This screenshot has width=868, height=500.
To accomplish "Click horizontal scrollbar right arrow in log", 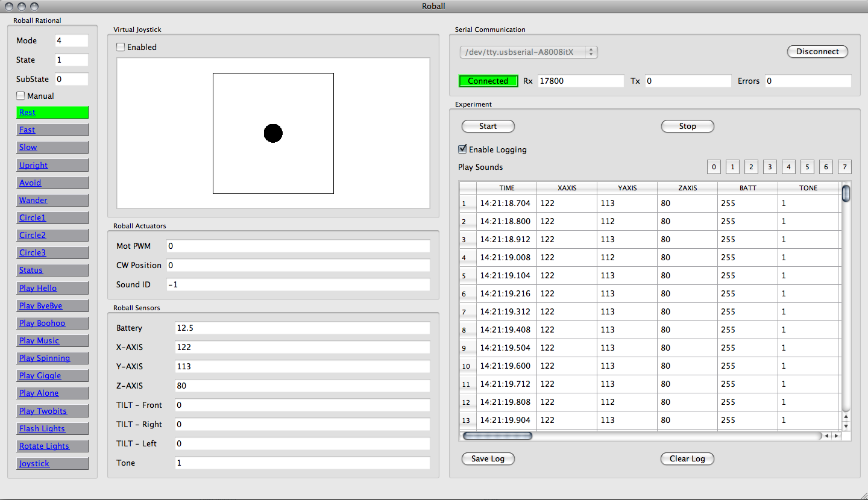I will click(836, 436).
